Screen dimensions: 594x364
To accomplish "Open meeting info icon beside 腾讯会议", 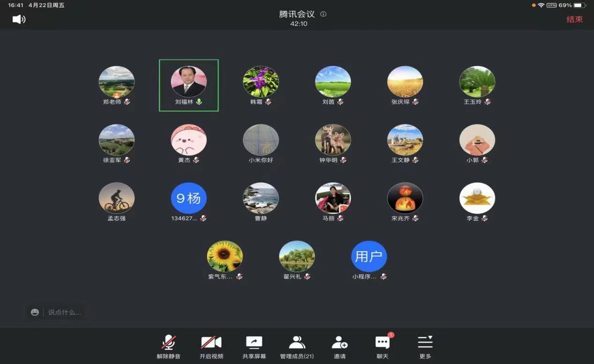I will tap(323, 14).
